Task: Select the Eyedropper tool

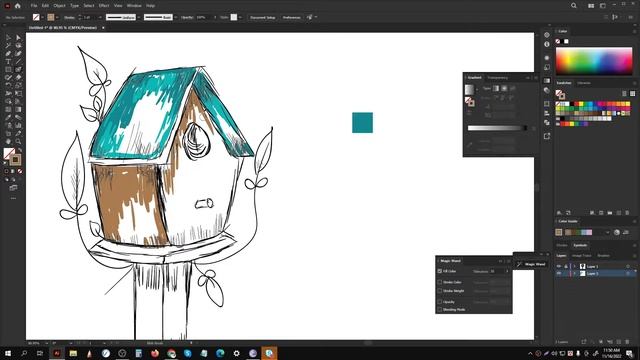Action: click(x=8, y=118)
